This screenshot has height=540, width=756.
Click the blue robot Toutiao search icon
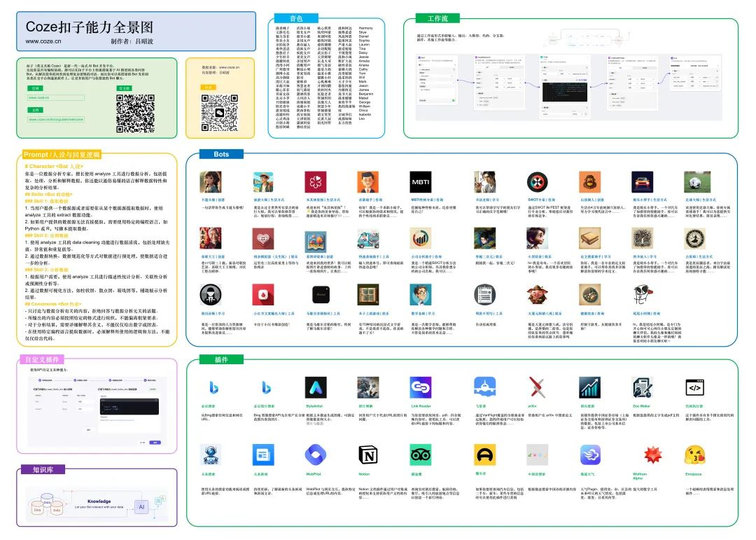[211, 455]
